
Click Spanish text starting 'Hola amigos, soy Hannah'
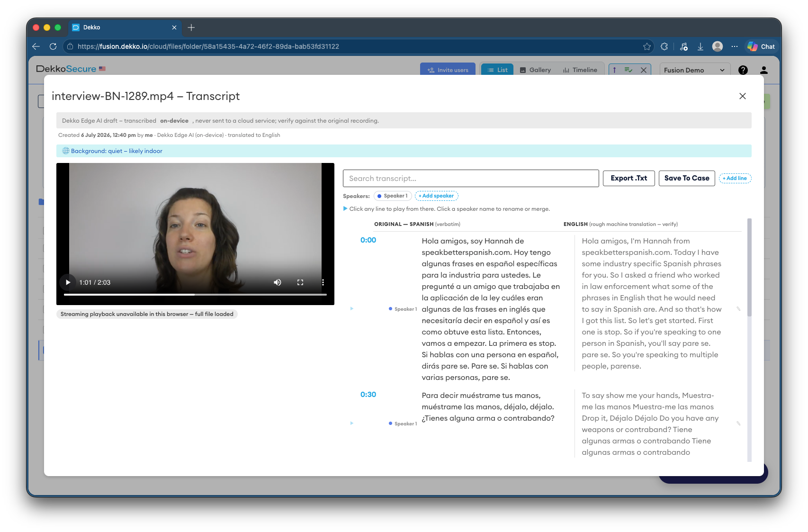click(491, 309)
